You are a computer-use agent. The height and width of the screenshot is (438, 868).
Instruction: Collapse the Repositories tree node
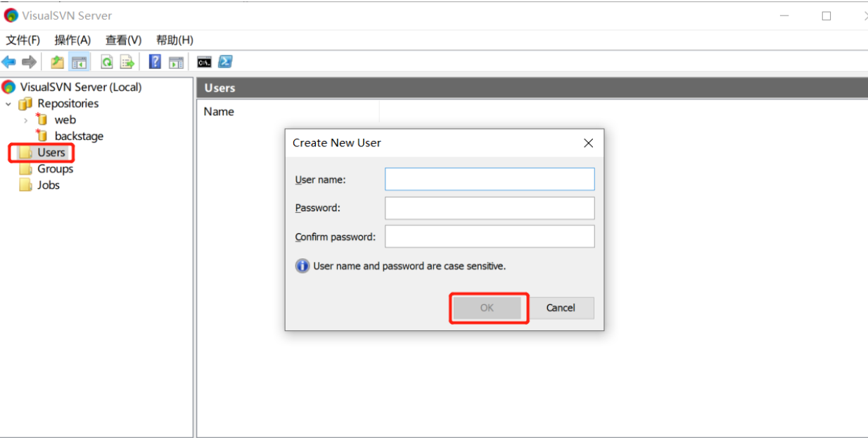[8, 104]
